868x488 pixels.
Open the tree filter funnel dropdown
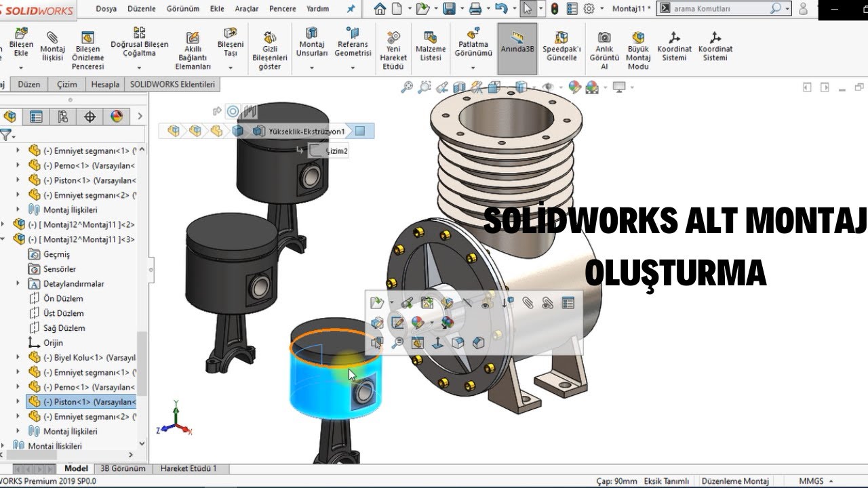pos(7,135)
